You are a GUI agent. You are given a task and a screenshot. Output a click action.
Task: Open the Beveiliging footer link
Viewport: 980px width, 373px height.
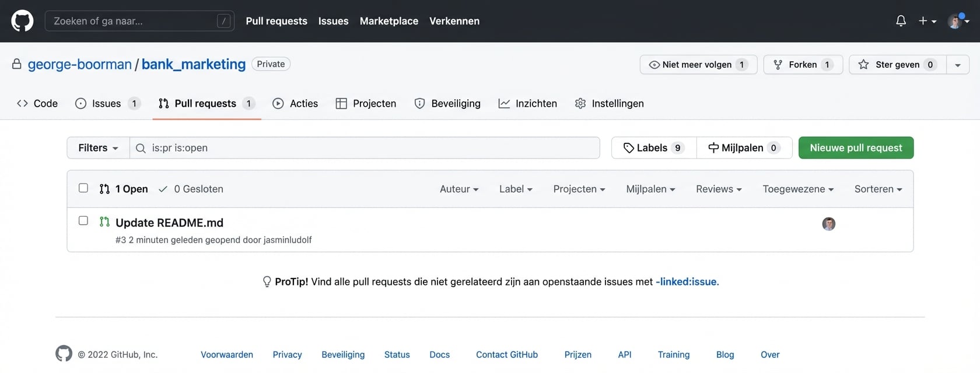(343, 354)
